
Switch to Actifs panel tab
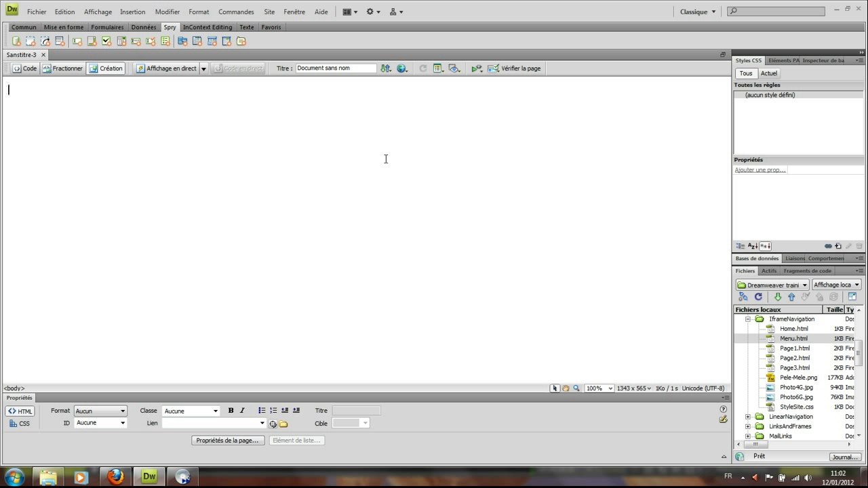[x=769, y=270]
